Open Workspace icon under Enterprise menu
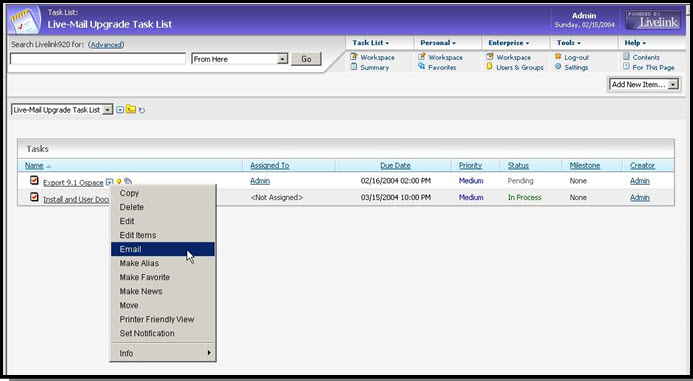Screen dimensions: 693x381 (x=490, y=57)
